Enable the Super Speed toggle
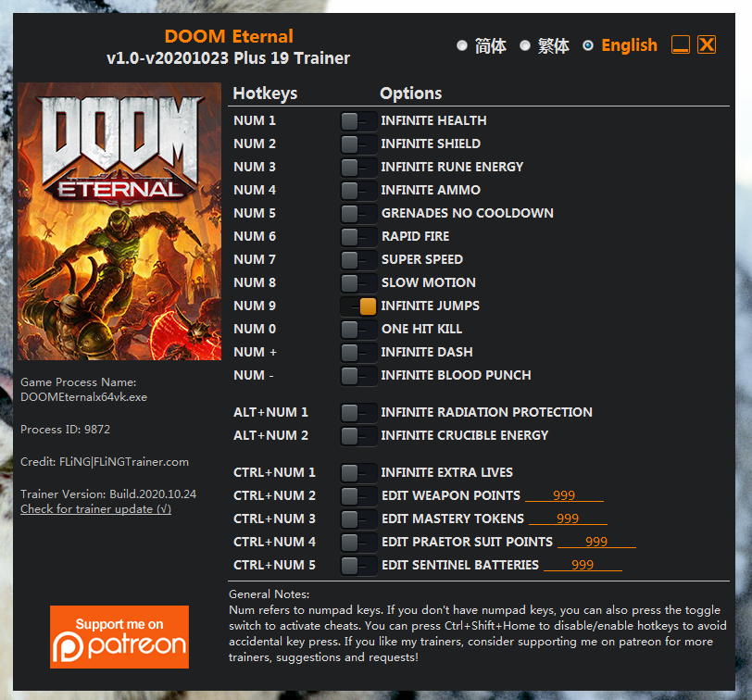This screenshot has width=752, height=700. (358, 260)
